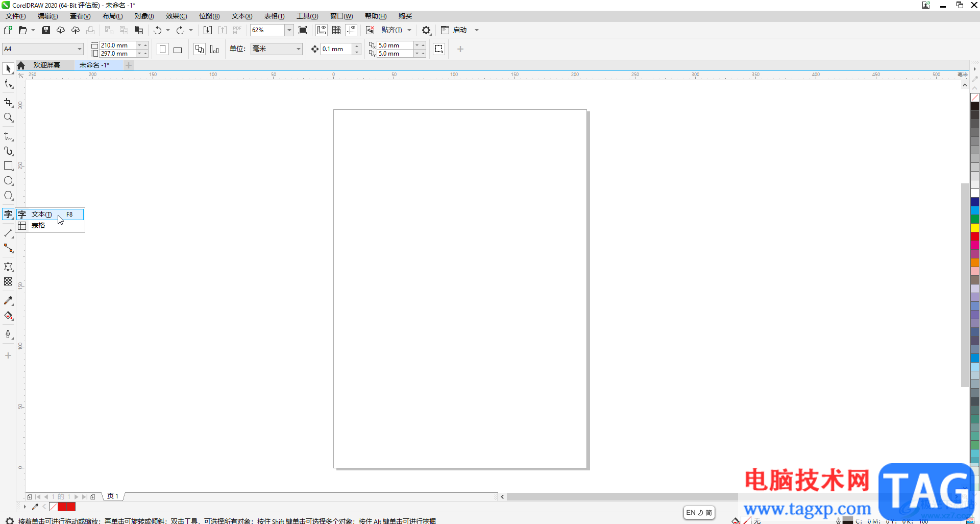Select the Shape edit tool
The height and width of the screenshot is (524, 980).
pyautogui.click(x=8, y=84)
